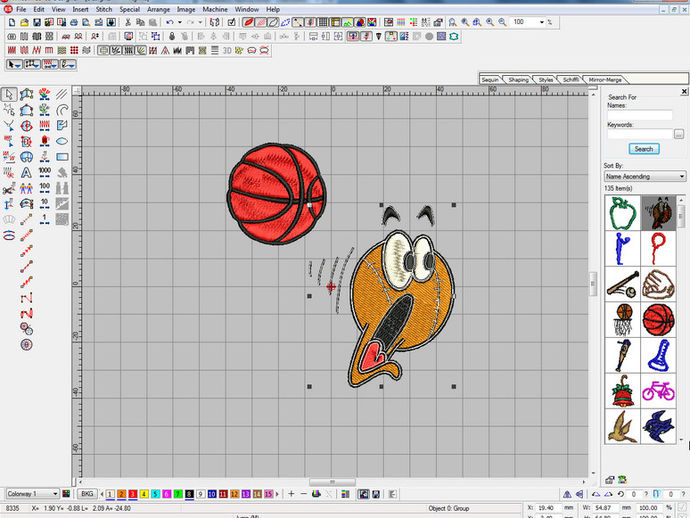Select the pink bicycle design thumbnail
The height and width of the screenshot is (518, 690).
click(x=658, y=391)
